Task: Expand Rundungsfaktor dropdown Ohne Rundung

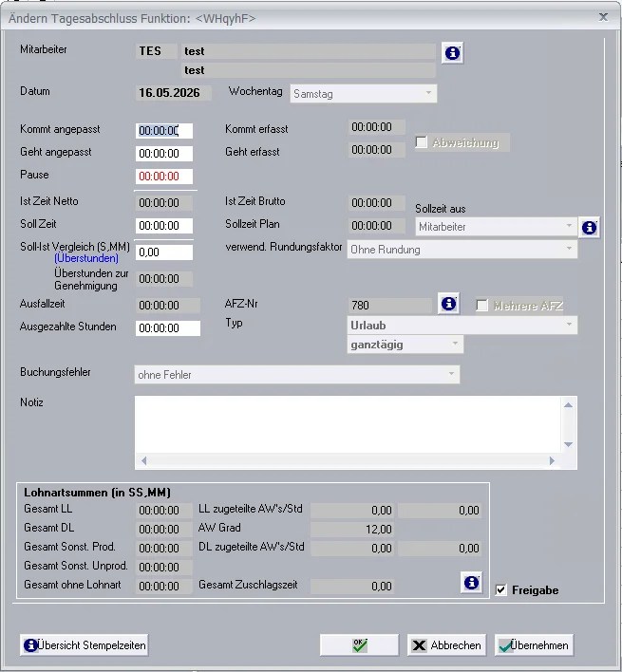Action: [462, 250]
